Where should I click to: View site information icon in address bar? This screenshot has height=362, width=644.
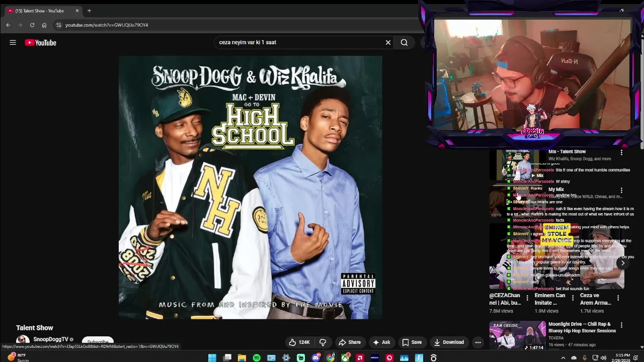59,25
